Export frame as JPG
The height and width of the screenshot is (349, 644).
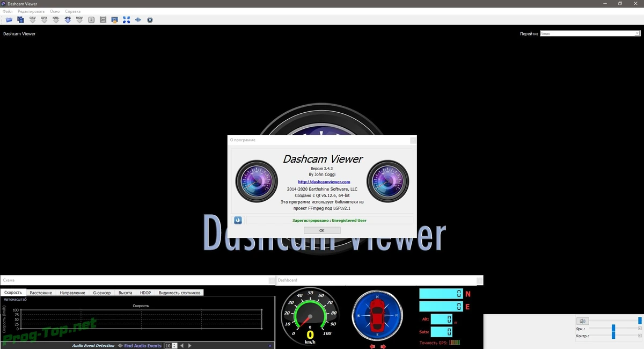(x=68, y=19)
